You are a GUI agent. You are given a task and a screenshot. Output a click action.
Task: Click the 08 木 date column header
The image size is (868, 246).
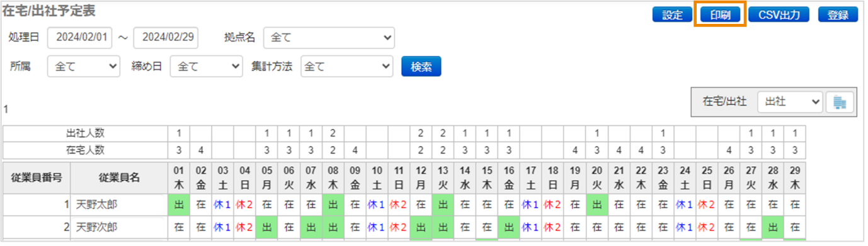pos(333,178)
